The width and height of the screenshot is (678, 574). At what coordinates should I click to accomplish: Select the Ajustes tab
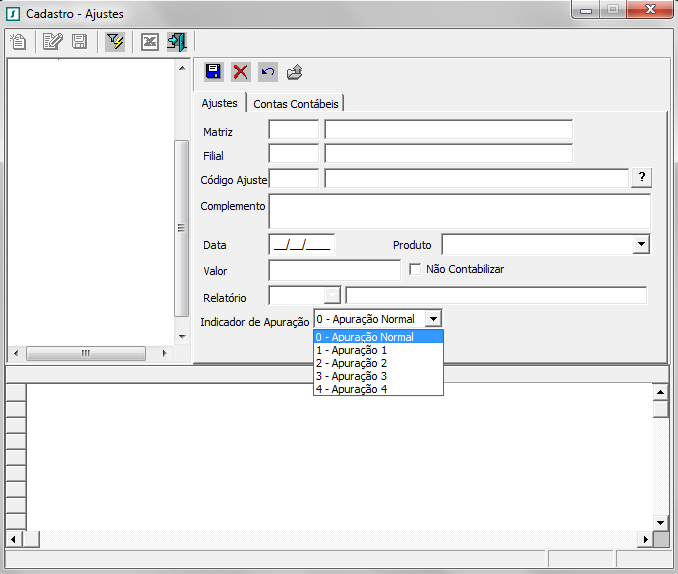[x=220, y=103]
